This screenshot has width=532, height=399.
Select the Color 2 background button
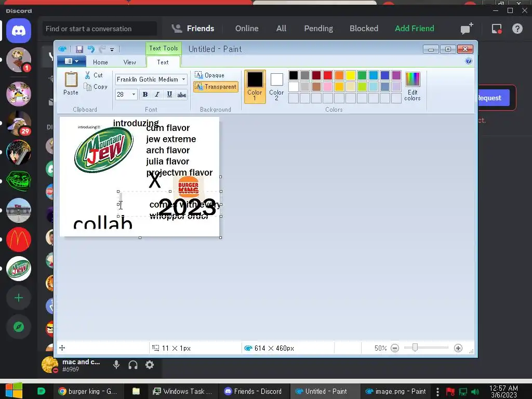(276, 86)
